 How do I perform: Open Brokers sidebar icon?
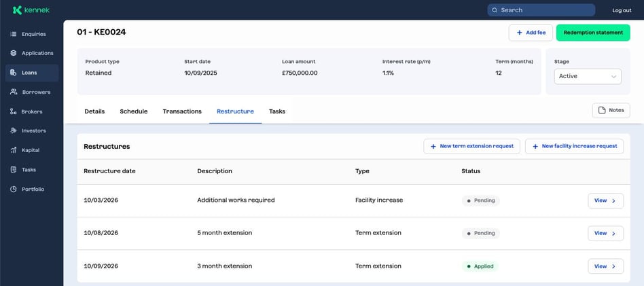pos(14,111)
